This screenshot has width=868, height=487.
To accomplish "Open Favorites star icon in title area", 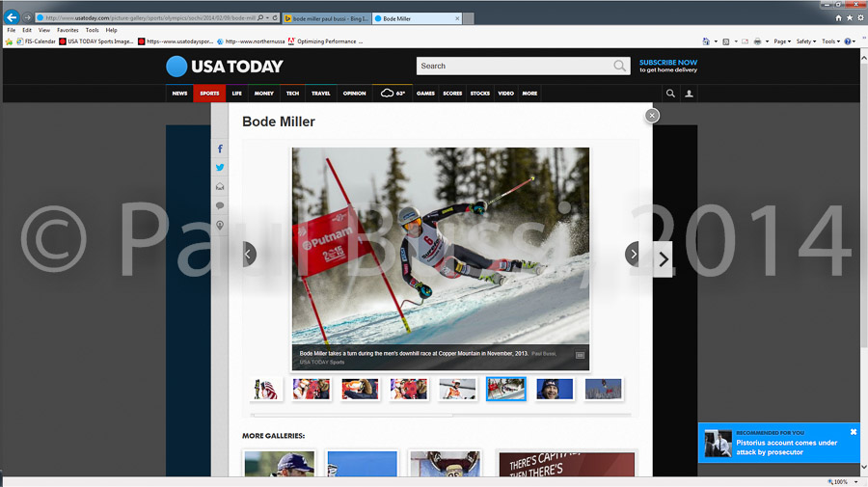I will tap(849, 18).
